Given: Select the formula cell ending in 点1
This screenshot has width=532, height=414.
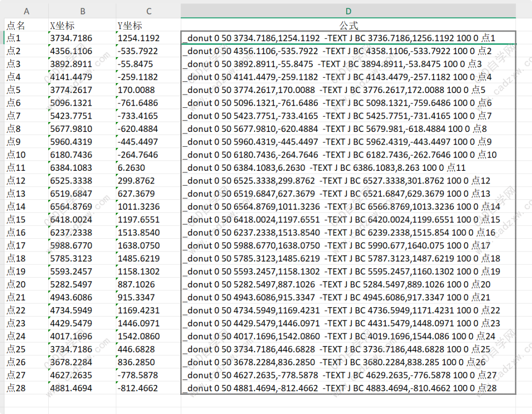Looking at the screenshot, I should 348,38.
